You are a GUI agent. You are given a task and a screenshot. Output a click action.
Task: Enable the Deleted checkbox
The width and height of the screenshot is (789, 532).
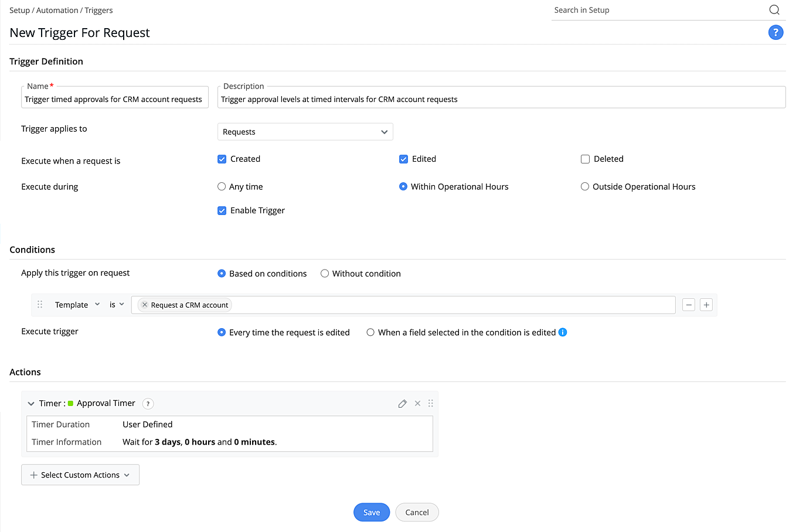point(585,159)
